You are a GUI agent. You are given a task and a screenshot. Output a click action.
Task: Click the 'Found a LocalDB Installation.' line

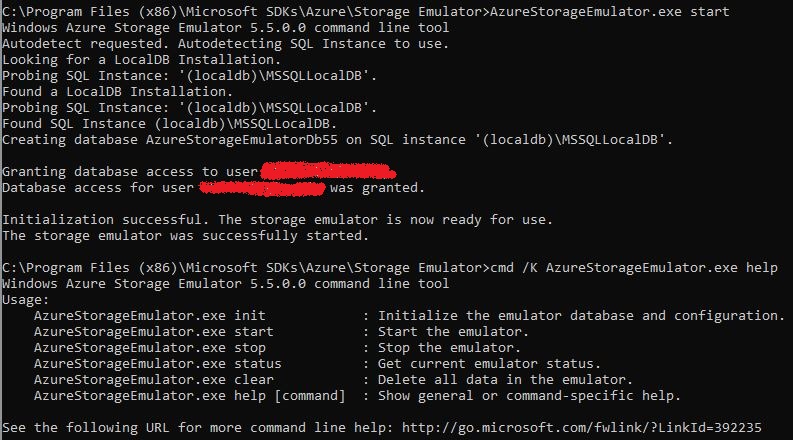click(117, 91)
